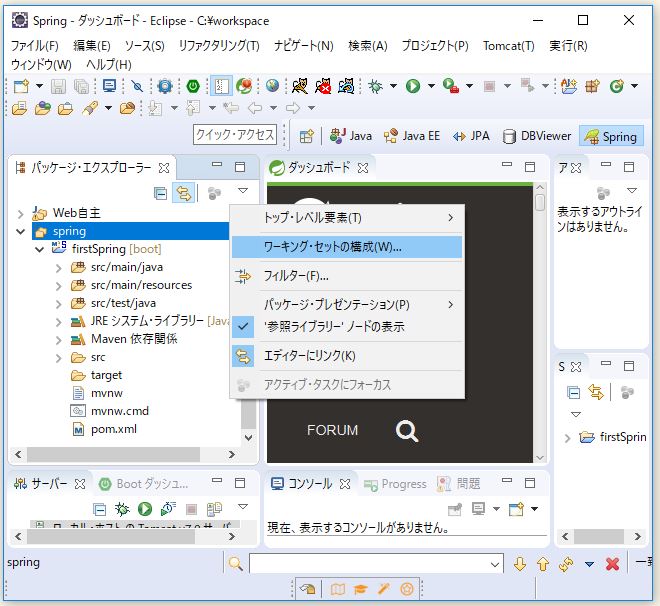
Task: Stop Tomcat using red X cat icon
Action: (323, 86)
